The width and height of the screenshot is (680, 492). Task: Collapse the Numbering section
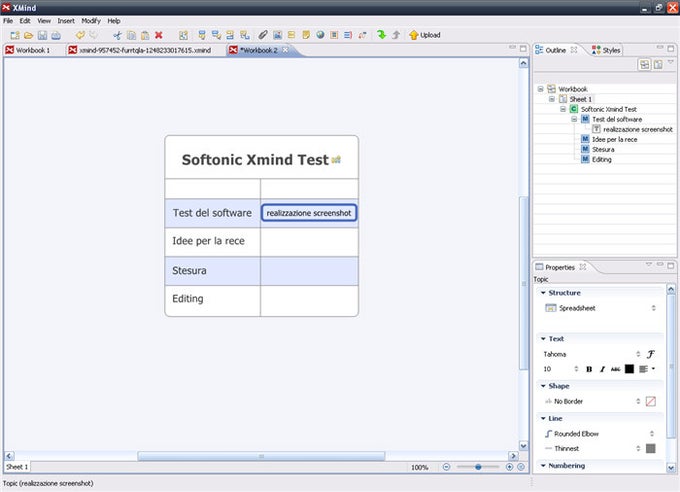[543, 466]
